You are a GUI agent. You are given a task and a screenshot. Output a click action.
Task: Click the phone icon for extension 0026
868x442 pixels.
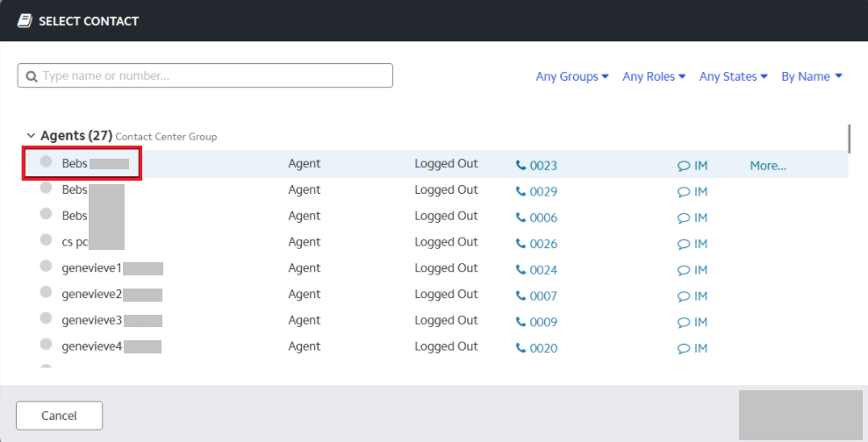[520, 243]
